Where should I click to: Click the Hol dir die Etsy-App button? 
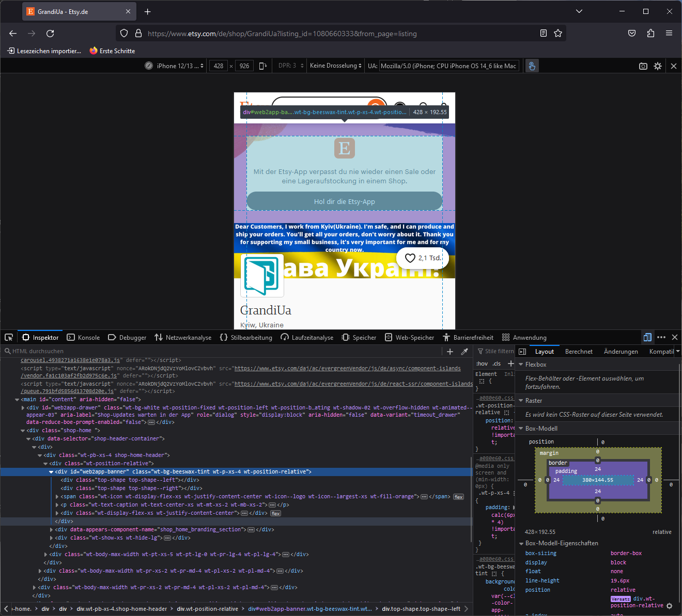(345, 201)
